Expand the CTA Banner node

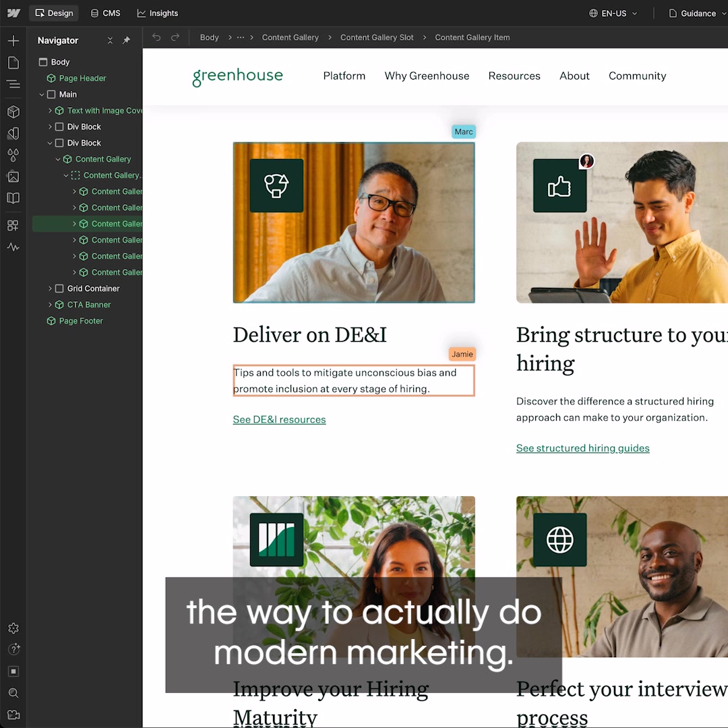pyautogui.click(x=50, y=305)
